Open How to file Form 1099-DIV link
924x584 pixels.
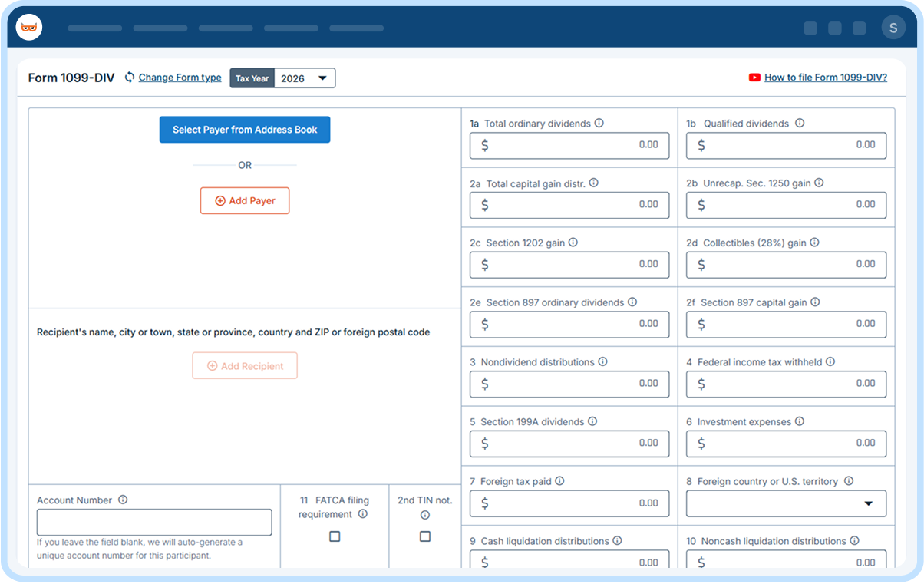tap(826, 78)
